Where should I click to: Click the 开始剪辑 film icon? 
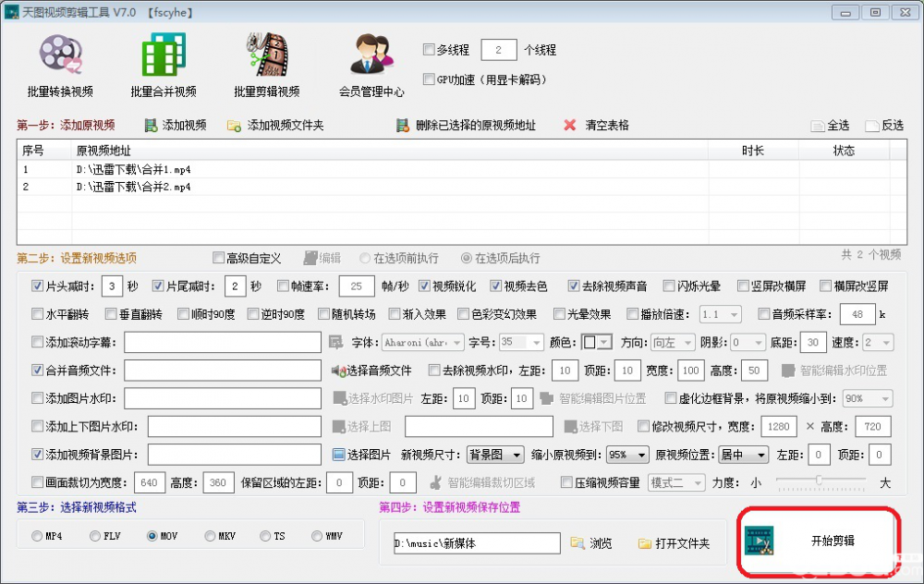tap(759, 541)
